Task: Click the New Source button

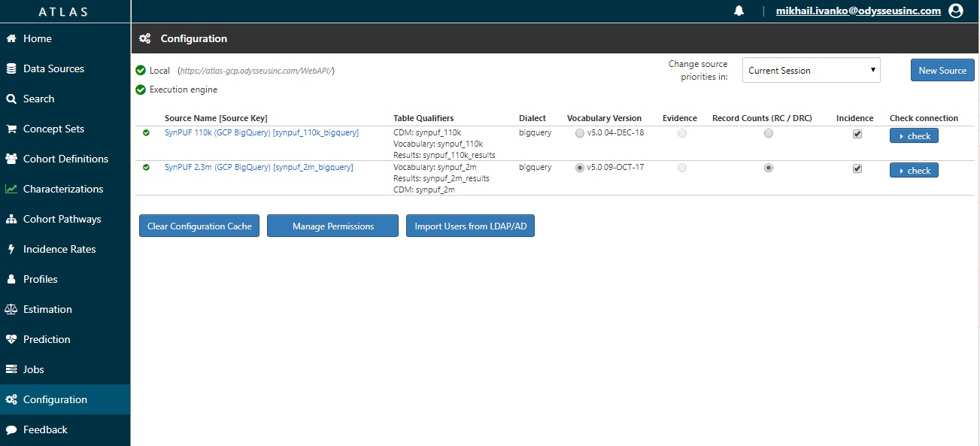Action: click(942, 70)
